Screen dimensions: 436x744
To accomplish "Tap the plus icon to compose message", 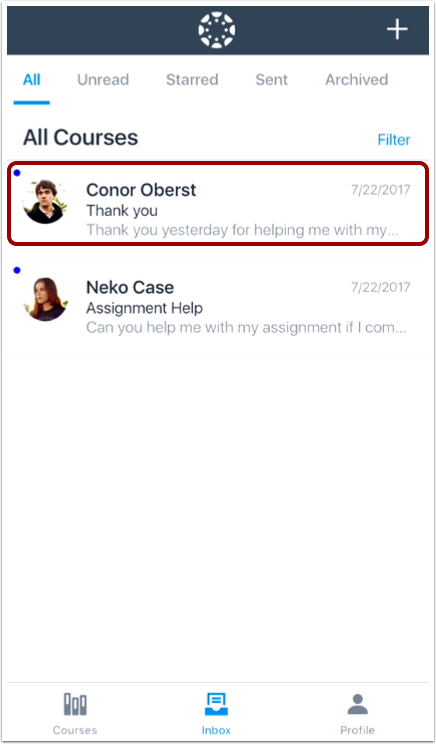I will 397,30.
